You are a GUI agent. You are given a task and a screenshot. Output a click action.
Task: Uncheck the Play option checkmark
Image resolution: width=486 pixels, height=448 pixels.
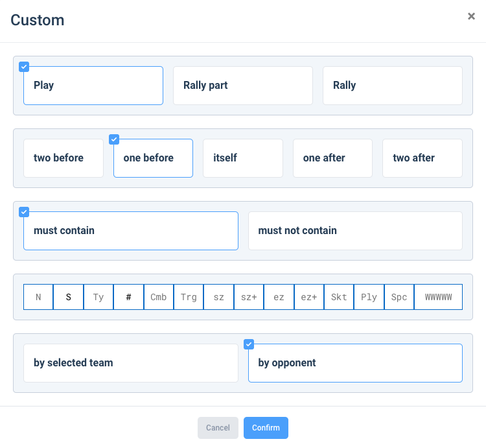coord(24,67)
